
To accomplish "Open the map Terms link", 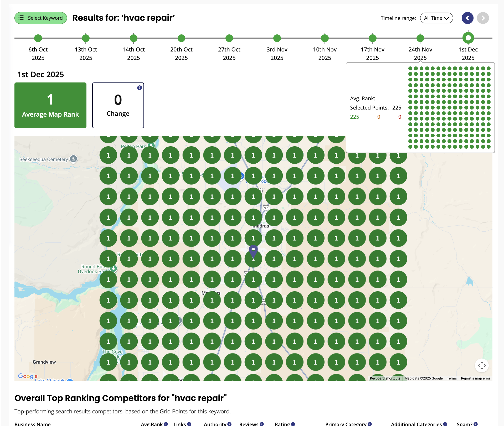I will (x=452, y=378).
